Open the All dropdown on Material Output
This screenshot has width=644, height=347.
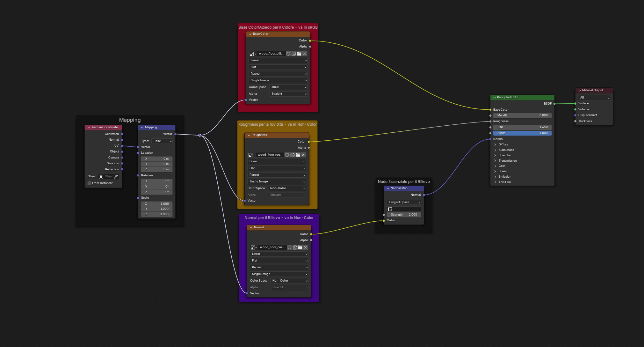[x=593, y=97]
